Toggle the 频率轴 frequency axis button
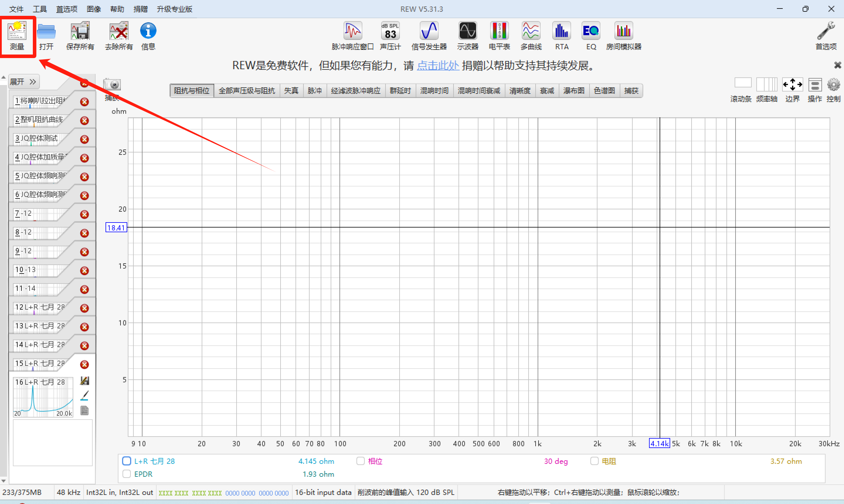 click(x=767, y=90)
